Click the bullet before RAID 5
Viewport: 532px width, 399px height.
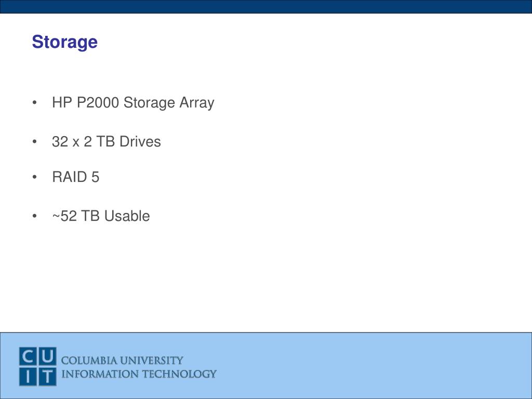pos(34,177)
